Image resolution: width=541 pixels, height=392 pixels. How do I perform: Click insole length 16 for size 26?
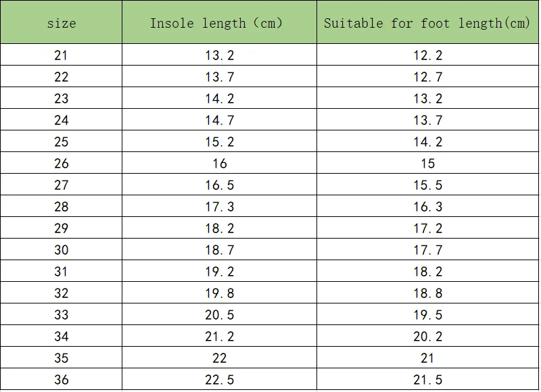219,164
